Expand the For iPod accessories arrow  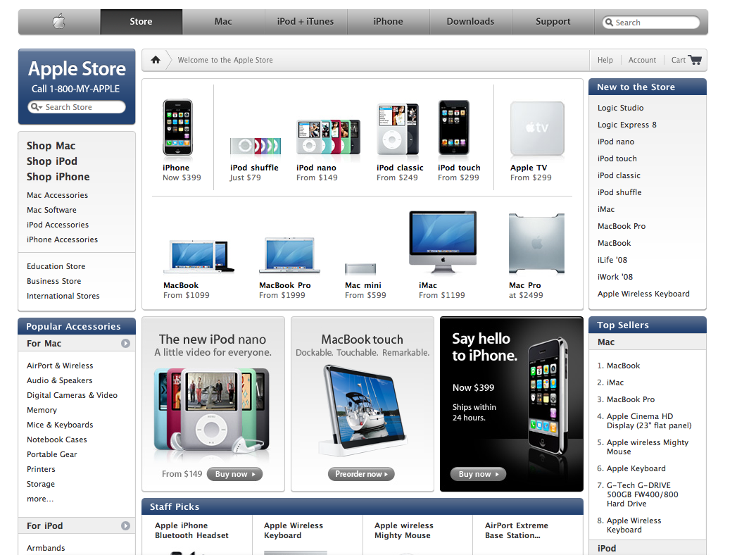(x=125, y=525)
